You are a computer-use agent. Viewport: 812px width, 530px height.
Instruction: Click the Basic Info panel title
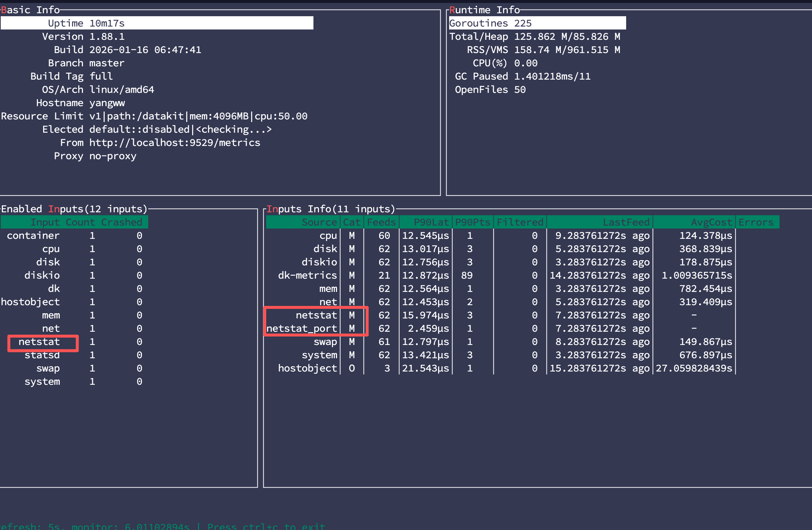click(30, 10)
